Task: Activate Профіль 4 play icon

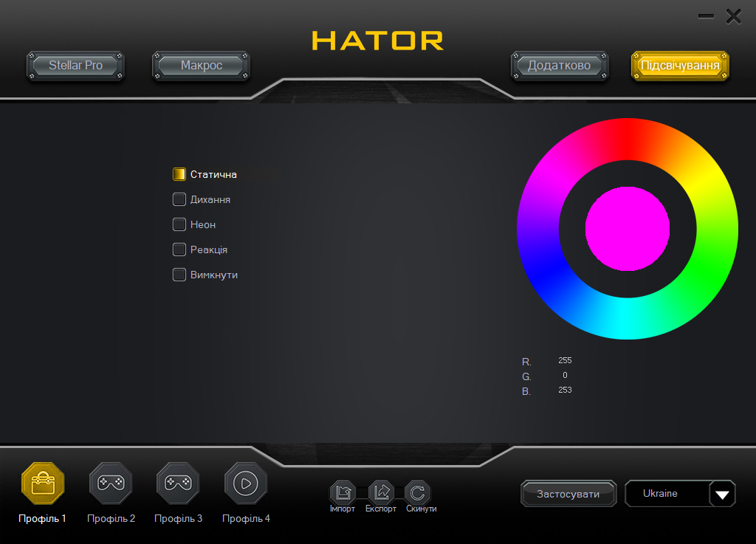Action: coord(246,483)
